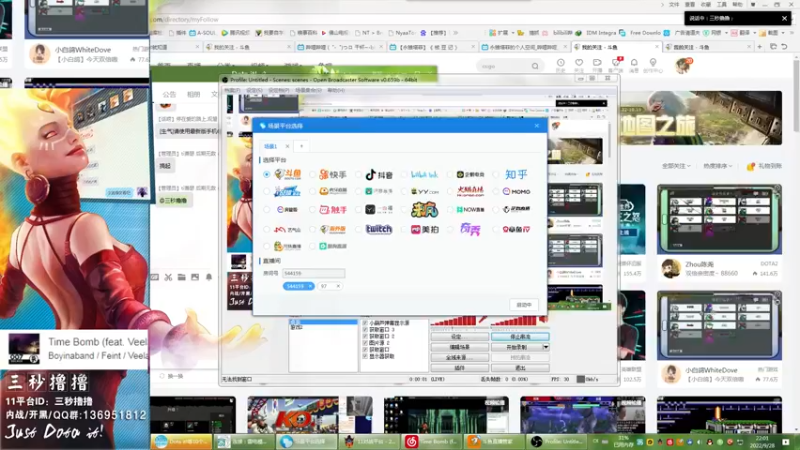Select the Twitch platform radio button
This screenshot has height=450, width=800.
tap(358, 230)
